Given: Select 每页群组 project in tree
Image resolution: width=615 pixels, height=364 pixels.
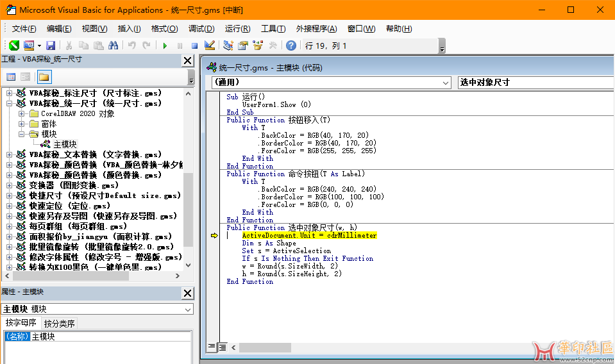Looking at the screenshot, I should [78, 226].
